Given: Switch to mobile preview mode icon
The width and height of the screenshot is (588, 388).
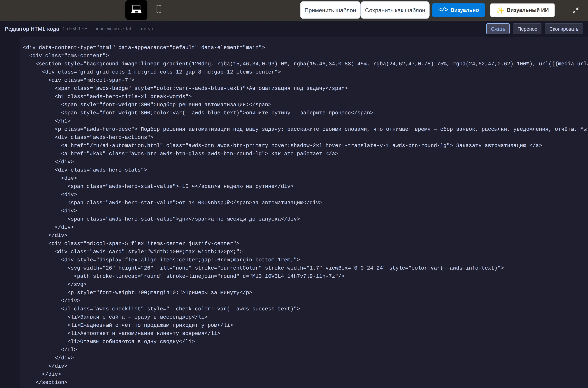Looking at the screenshot, I should pos(159,9).
